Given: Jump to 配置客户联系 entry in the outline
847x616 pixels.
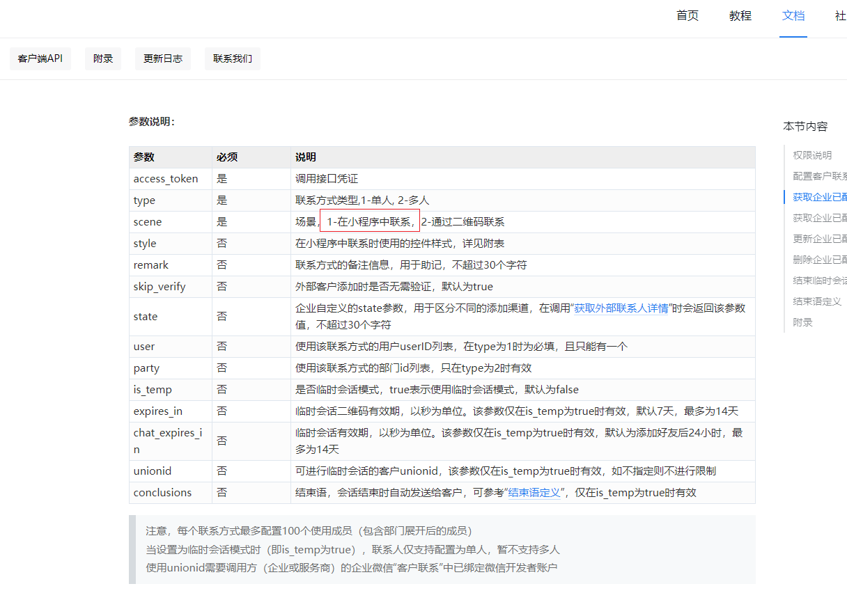Looking at the screenshot, I should (x=820, y=176).
